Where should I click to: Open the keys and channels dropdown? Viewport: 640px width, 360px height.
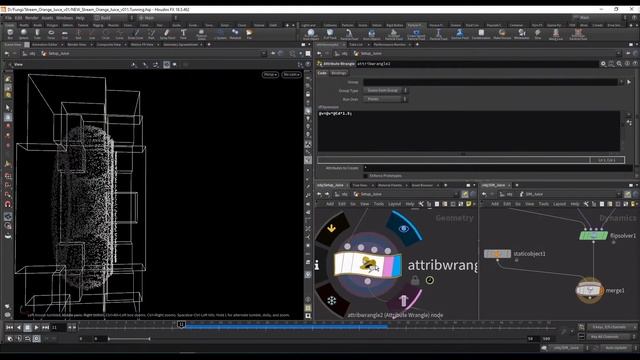tap(611, 327)
